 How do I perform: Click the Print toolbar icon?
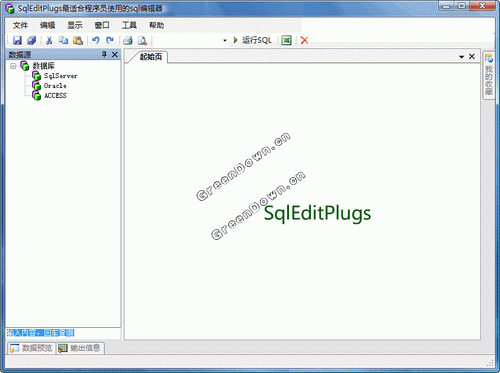[x=128, y=40]
